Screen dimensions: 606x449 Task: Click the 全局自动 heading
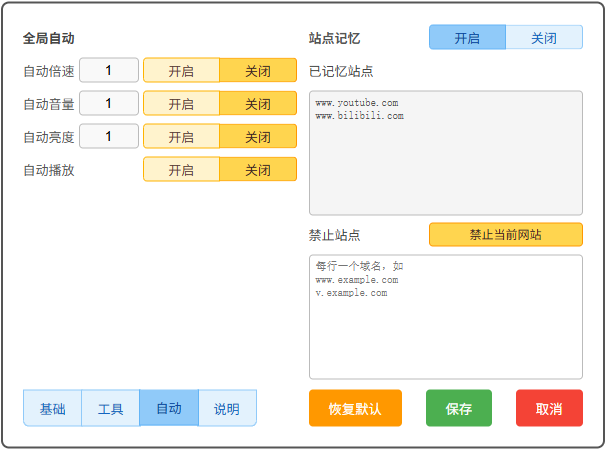coord(49,38)
